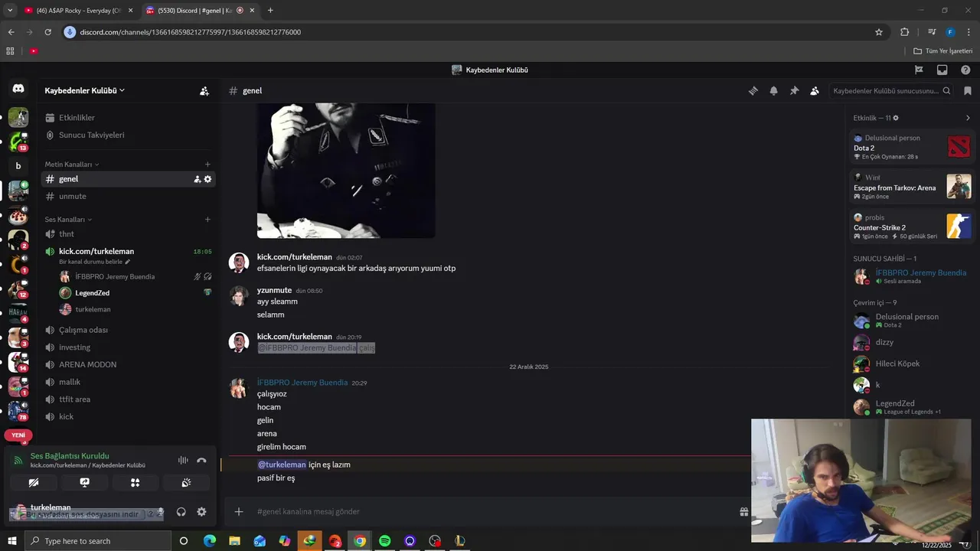Open Chrome tab list dropdown arrow
Viewport: 980px width, 551px height.
[x=10, y=10]
